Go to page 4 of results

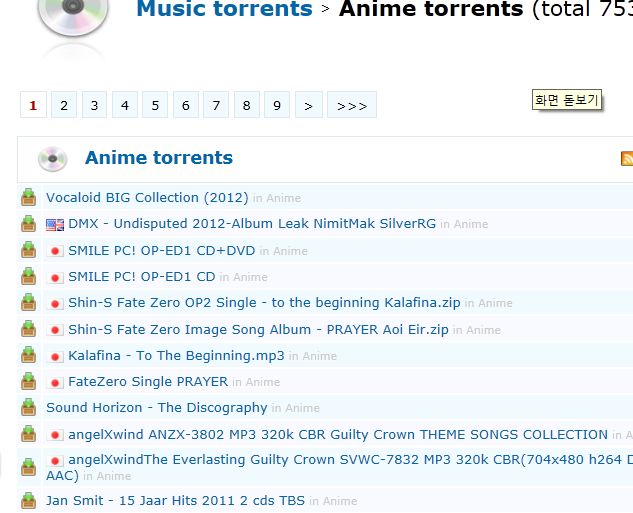pos(125,105)
